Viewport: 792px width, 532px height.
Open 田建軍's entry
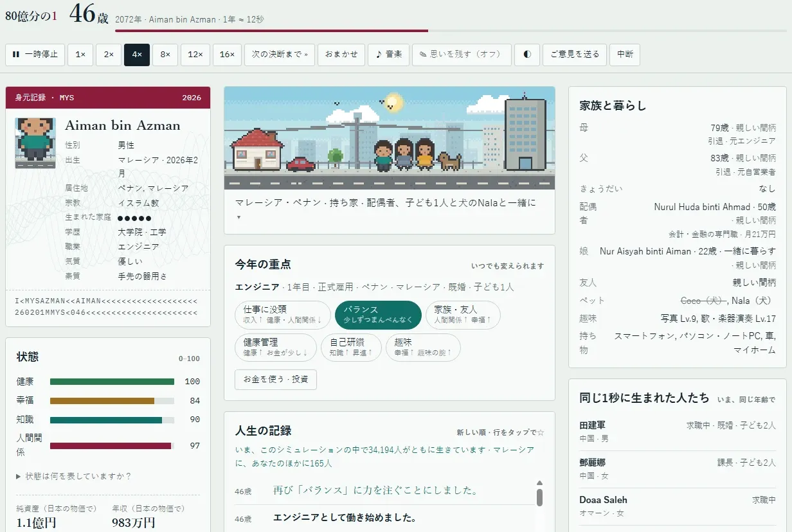click(x=678, y=431)
